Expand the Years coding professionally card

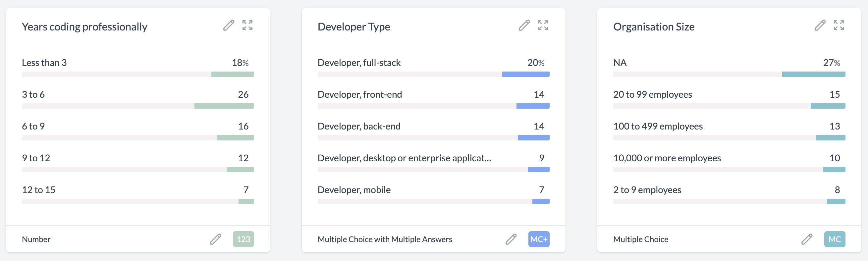click(247, 25)
